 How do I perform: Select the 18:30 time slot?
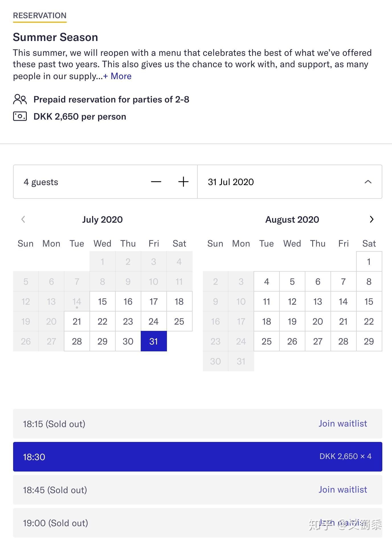(198, 457)
